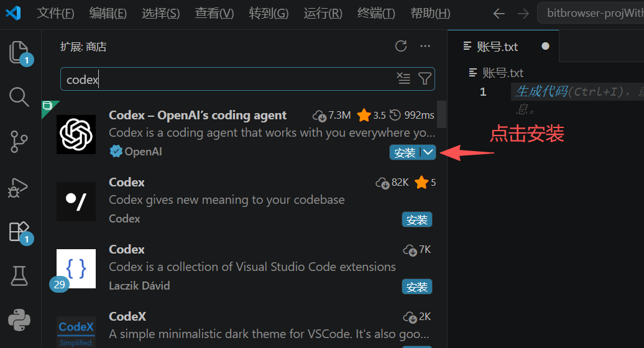The image size is (644, 348).
Task: Click the OpenAI publisher name
Action: pyautogui.click(x=143, y=152)
